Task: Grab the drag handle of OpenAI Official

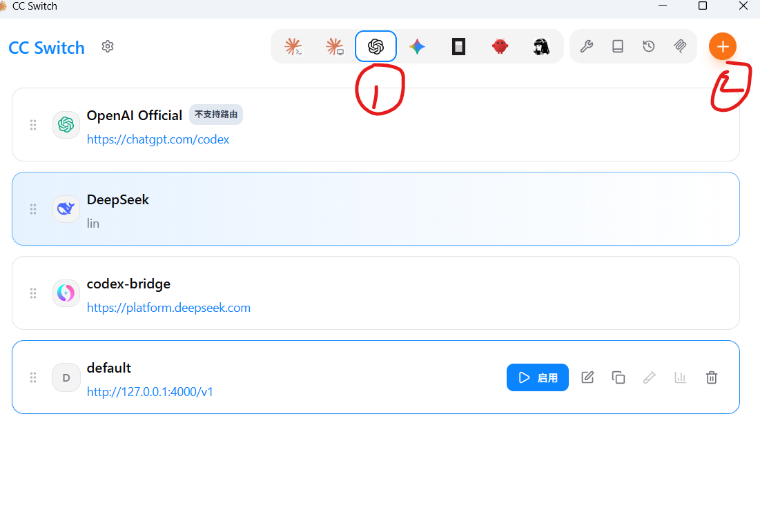Action: pos(33,125)
